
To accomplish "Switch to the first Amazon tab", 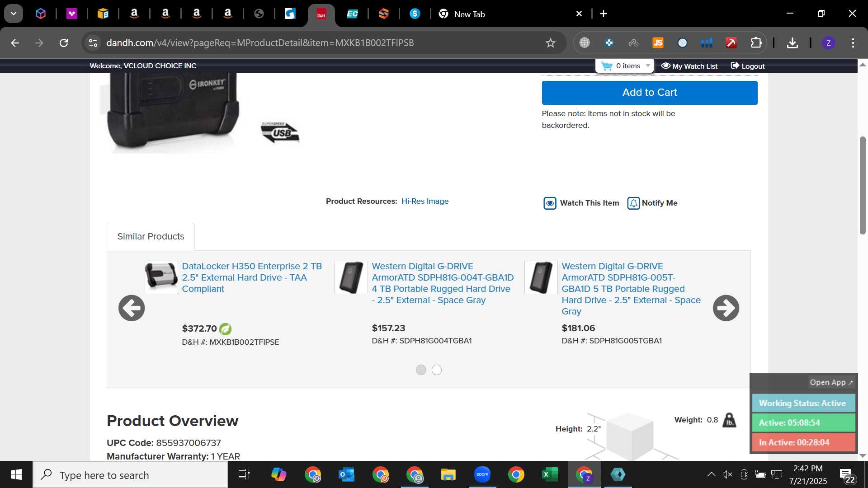I will 134,14.
